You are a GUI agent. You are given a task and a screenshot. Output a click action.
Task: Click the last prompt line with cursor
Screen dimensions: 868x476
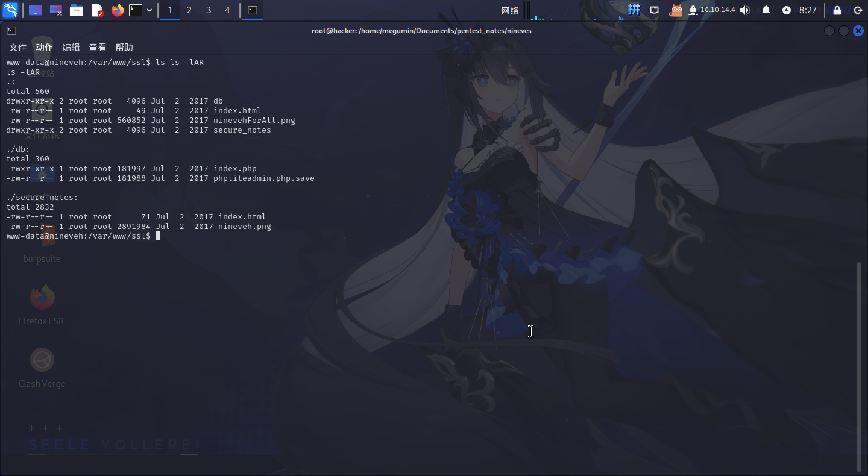pyautogui.click(x=83, y=236)
